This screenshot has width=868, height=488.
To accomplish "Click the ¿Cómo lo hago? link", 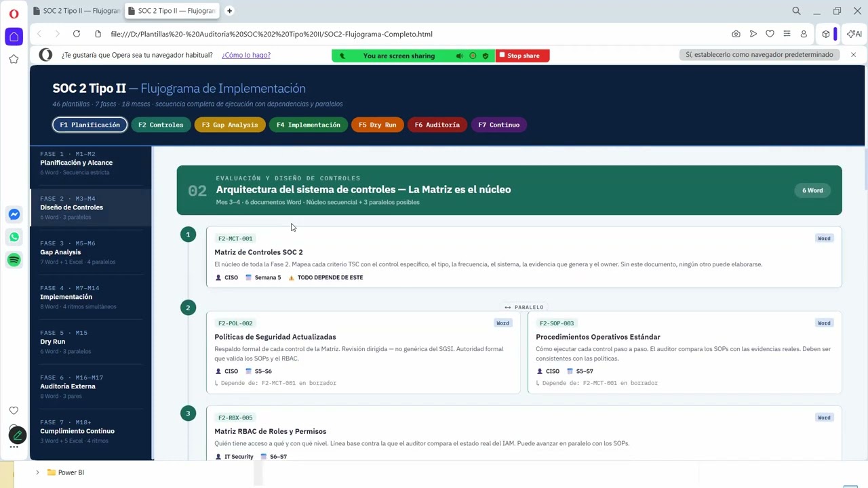I will coord(246,55).
